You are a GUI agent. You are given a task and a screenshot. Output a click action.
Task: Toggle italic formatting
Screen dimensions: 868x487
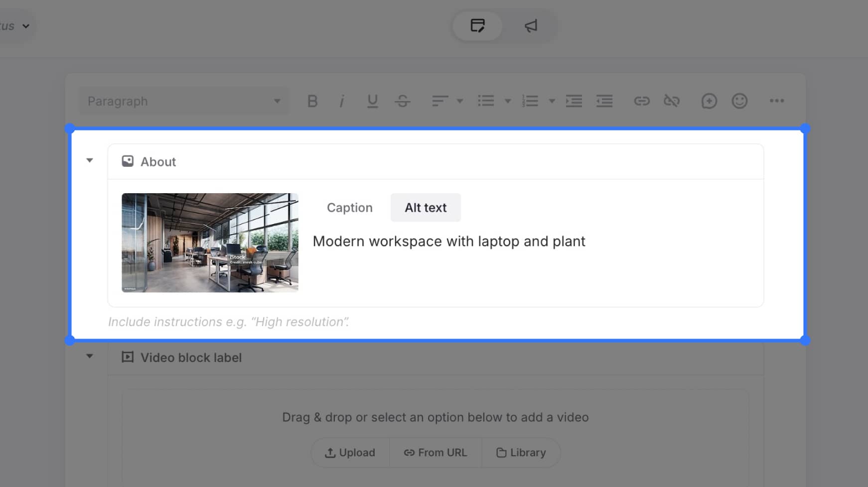point(342,101)
